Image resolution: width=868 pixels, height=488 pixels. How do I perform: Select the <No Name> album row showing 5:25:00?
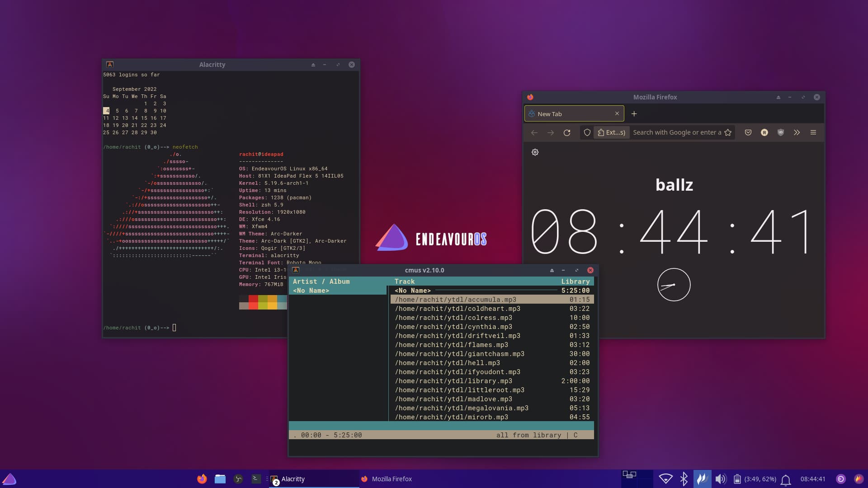(492, 291)
